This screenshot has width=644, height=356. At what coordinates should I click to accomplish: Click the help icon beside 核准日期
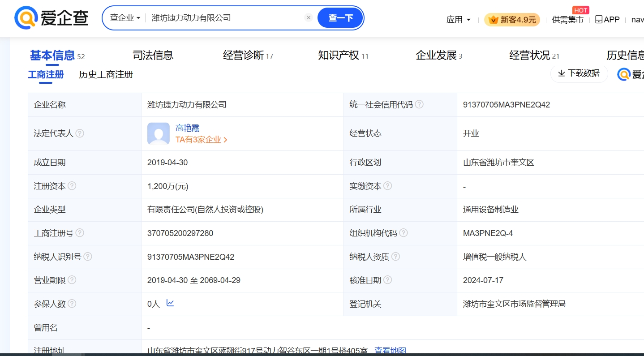click(x=388, y=280)
